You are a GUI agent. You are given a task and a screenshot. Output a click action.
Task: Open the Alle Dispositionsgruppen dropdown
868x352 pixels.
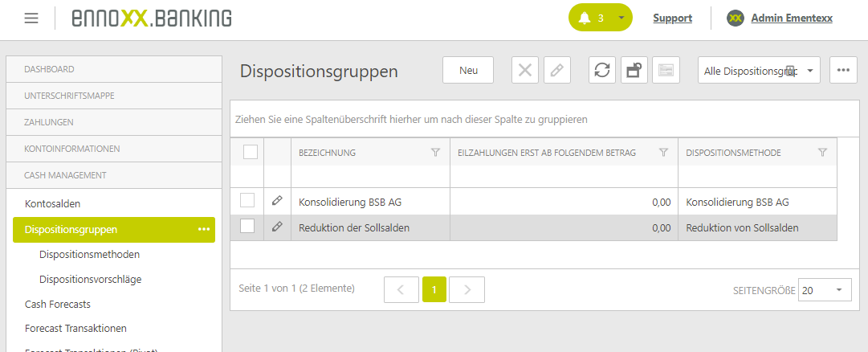758,71
